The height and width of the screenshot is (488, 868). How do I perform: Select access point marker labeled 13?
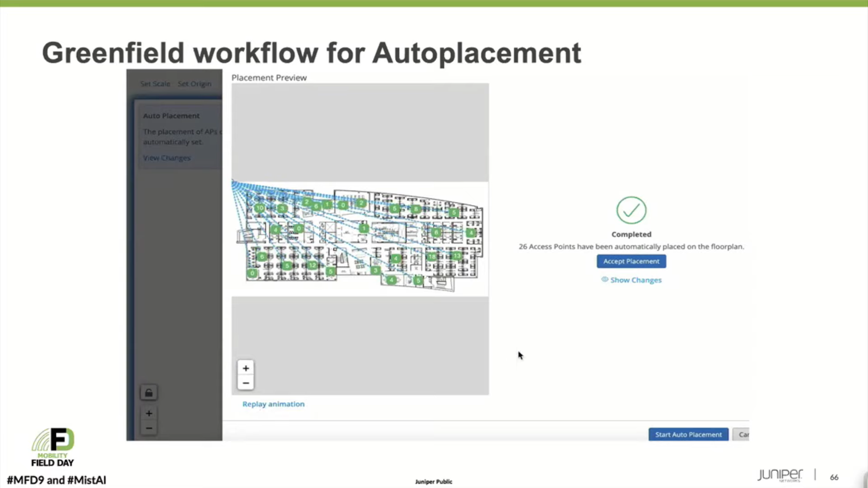pos(457,256)
